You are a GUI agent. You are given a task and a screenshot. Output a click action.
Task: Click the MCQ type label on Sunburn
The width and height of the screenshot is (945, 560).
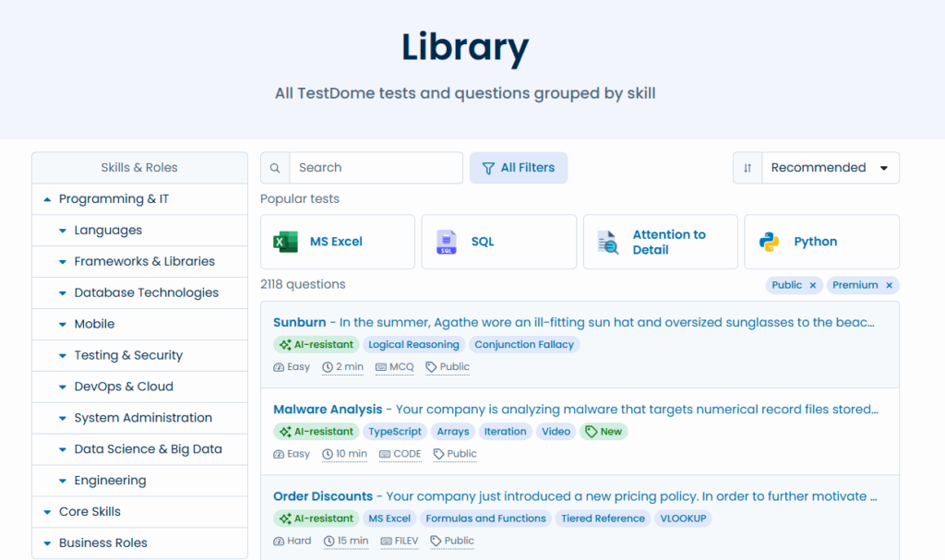pos(395,367)
